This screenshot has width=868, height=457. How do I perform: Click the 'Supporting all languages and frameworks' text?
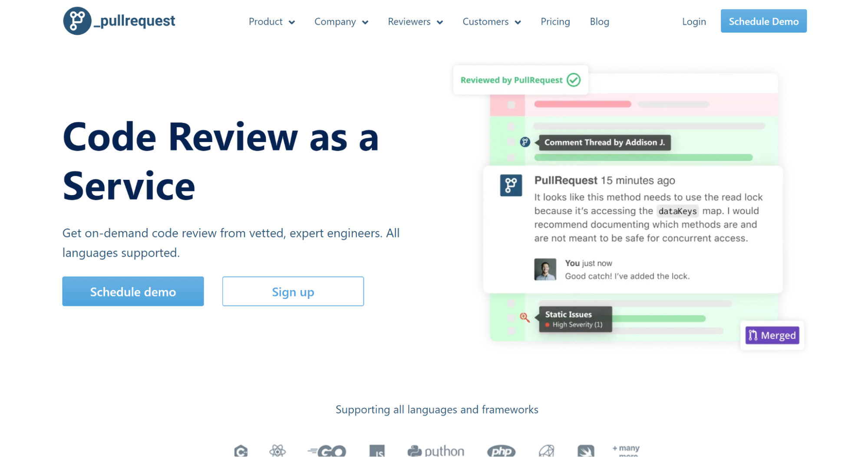pos(437,410)
